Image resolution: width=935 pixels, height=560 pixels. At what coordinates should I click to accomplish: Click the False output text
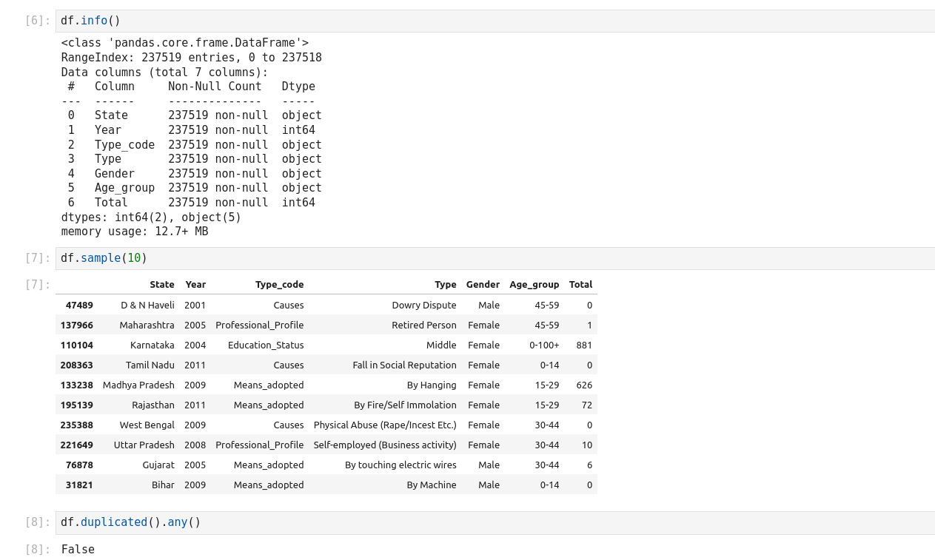[78, 550]
